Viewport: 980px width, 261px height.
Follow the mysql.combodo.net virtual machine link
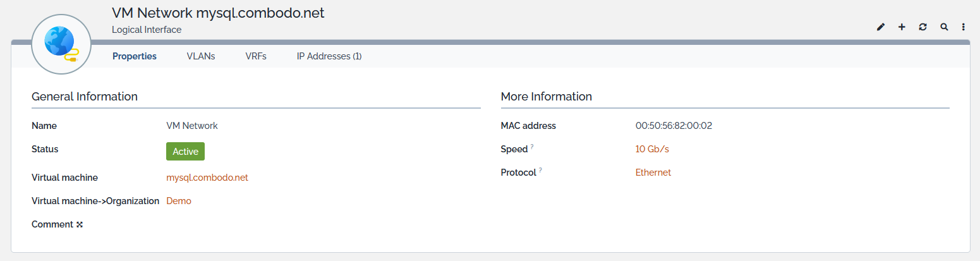[x=207, y=178]
